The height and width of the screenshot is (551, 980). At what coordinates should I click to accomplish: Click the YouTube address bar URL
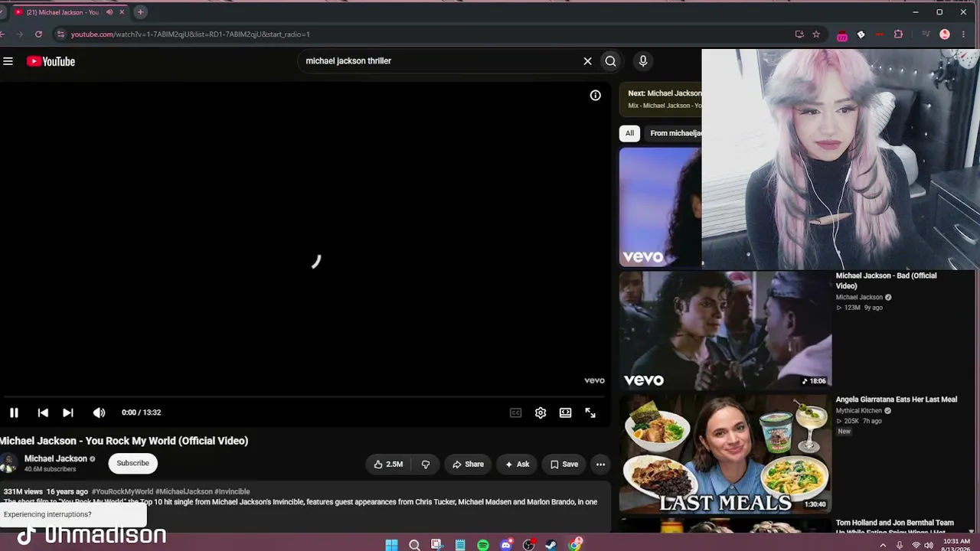pyautogui.click(x=191, y=34)
